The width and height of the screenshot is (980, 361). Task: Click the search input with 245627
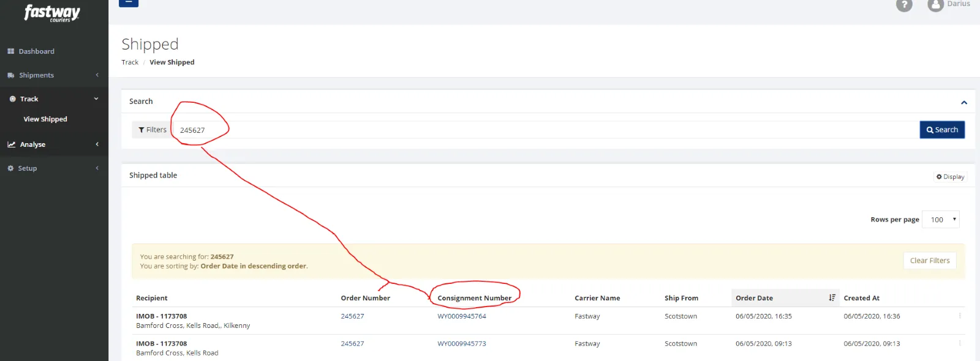point(545,130)
